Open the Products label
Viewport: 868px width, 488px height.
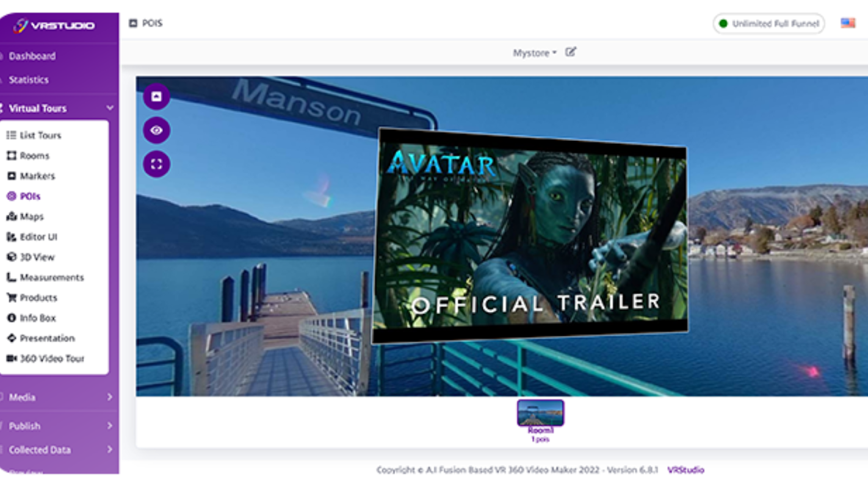(38, 298)
